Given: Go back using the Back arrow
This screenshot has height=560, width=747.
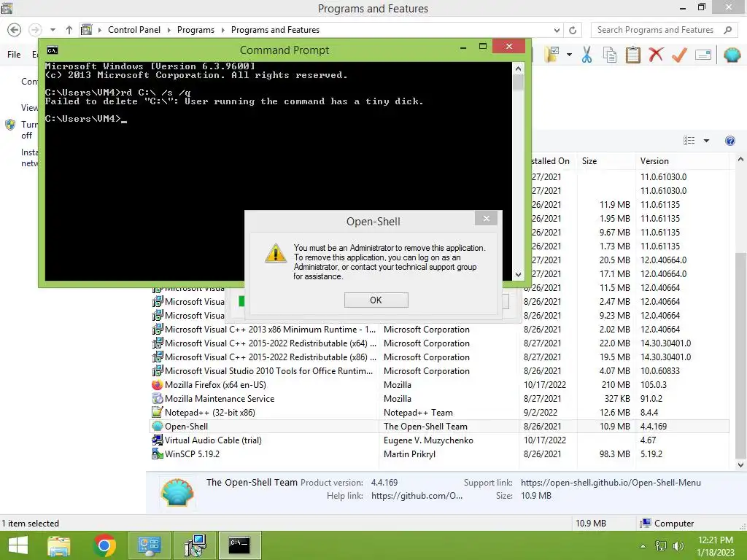Looking at the screenshot, I should 15,30.
